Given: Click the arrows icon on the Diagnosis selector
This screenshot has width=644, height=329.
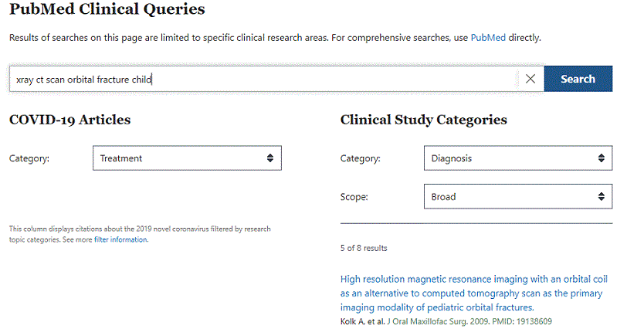Looking at the screenshot, I should coord(601,158).
